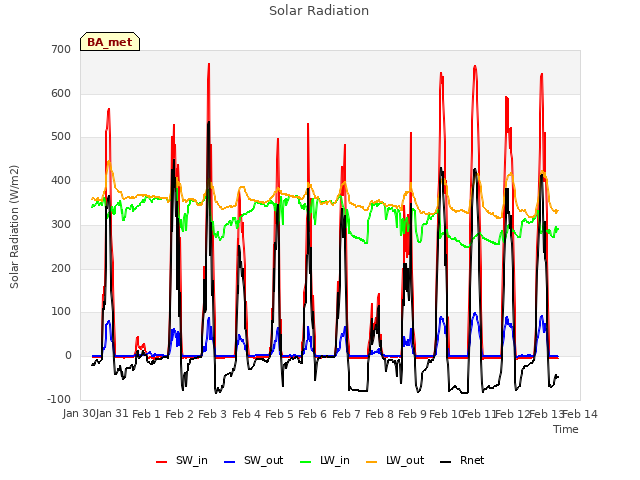This screenshot has width=640, height=480.
Task: Toggle the SW_out legend entry
Action: point(253,461)
